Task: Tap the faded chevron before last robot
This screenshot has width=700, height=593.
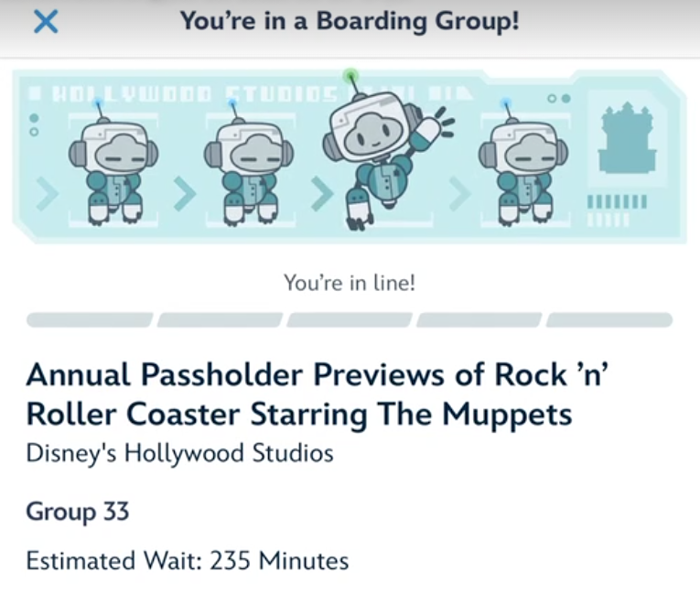Action: [460, 193]
